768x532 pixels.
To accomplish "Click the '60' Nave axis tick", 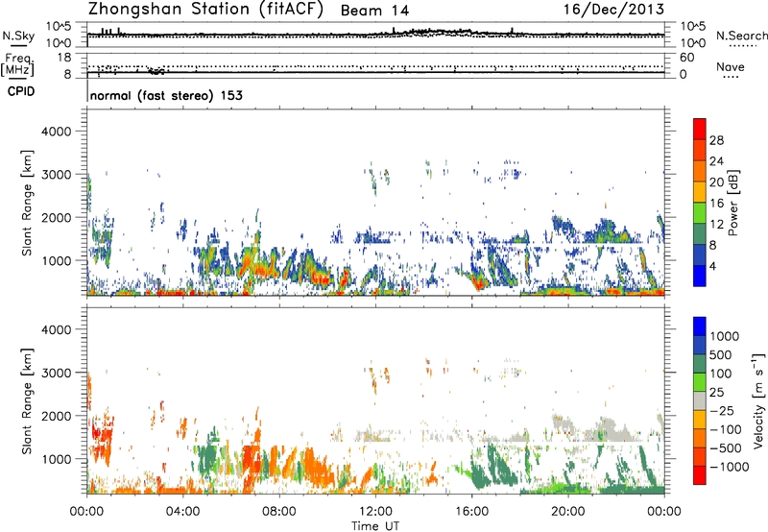I will coord(686,58).
